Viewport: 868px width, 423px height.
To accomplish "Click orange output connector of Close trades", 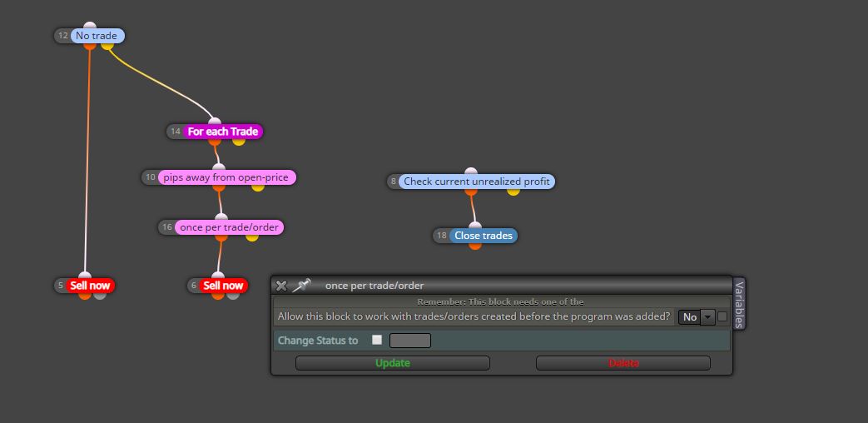I will point(475,246).
